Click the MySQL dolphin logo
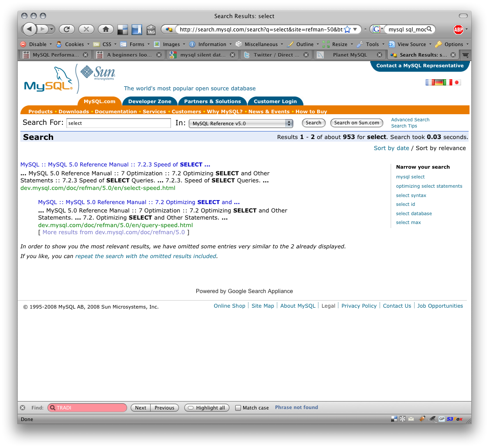Screen dimensions: 489x448 click(48, 79)
